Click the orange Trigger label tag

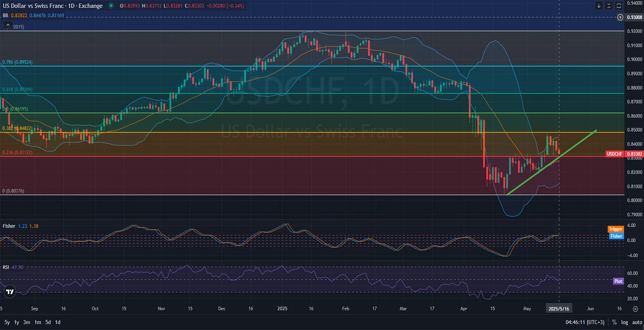(616, 229)
